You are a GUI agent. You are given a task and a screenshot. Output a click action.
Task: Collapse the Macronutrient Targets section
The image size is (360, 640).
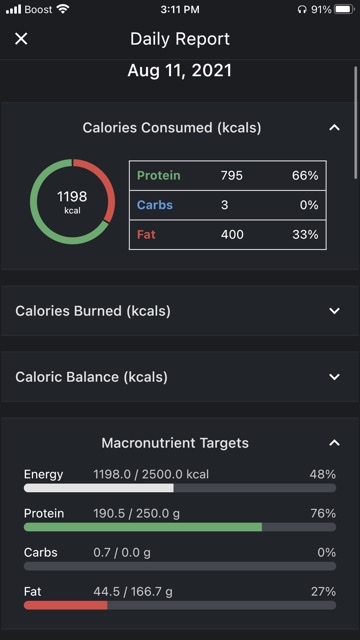(334, 443)
